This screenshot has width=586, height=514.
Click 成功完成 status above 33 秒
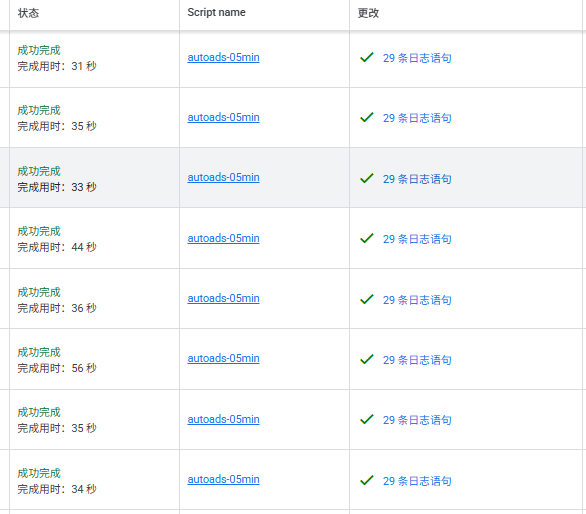[x=39, y=171]
